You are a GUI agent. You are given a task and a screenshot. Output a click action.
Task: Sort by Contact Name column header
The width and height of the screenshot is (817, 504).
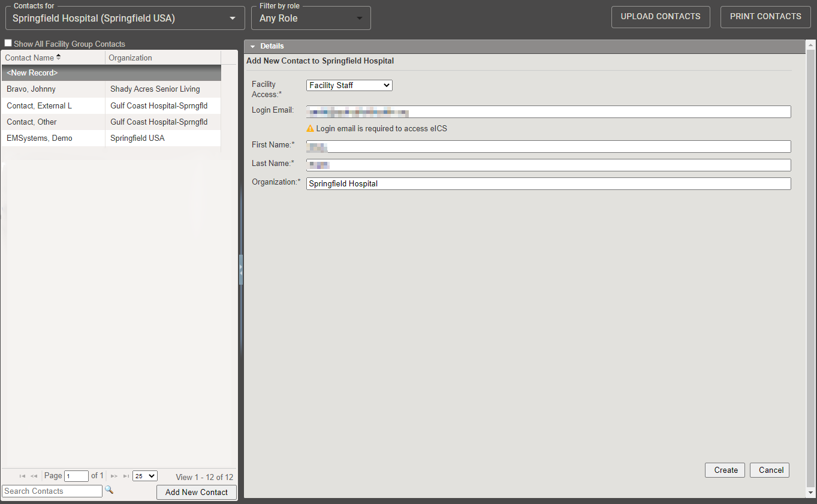coord(53,58)
